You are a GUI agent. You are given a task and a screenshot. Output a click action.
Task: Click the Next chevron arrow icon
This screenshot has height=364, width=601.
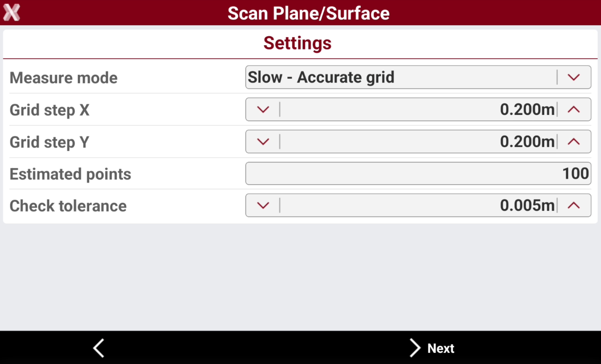pos(415,348)
